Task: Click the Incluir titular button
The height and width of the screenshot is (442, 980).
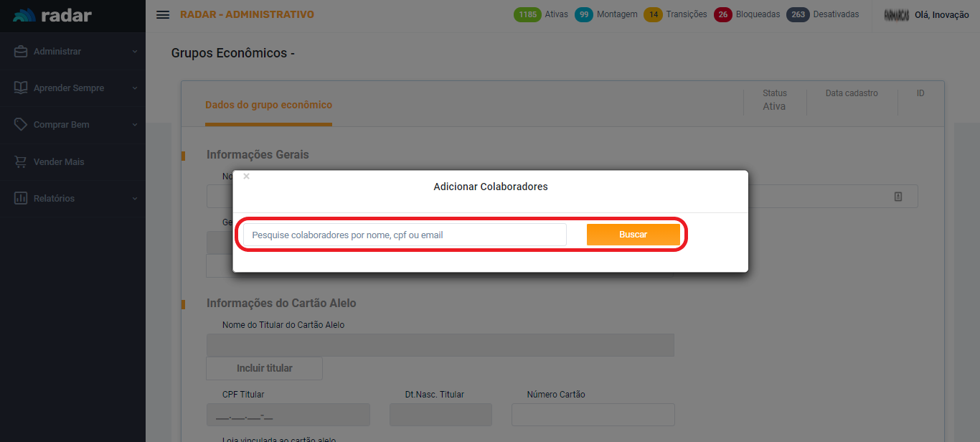Action: 264,368
